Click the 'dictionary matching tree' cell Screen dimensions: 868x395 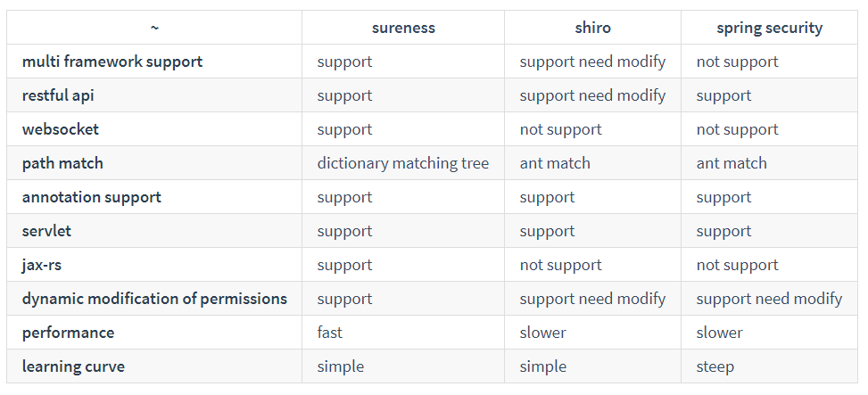[x=402, y=163]
